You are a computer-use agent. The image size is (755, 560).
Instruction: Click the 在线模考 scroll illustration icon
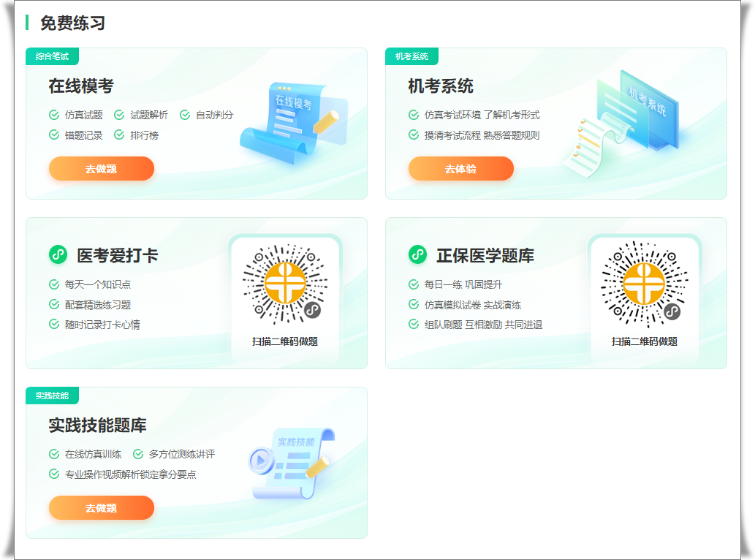pyautogui.click(x=295, y=123)
